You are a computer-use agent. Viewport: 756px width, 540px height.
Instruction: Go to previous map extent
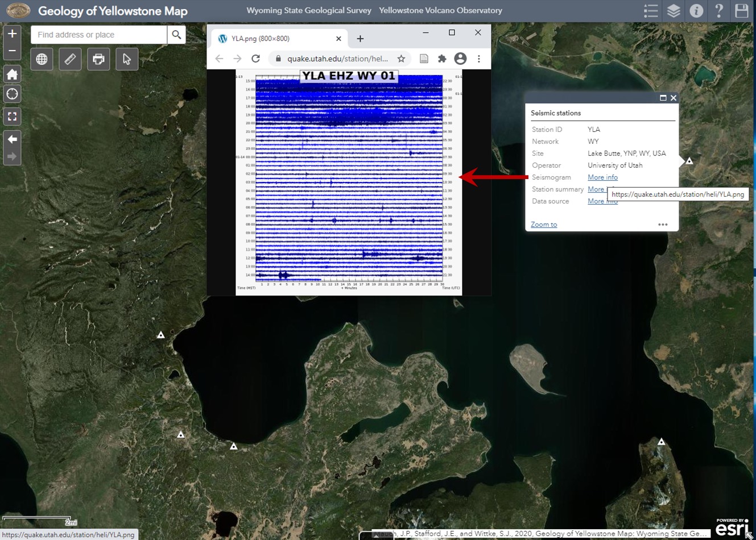(12, 139)
